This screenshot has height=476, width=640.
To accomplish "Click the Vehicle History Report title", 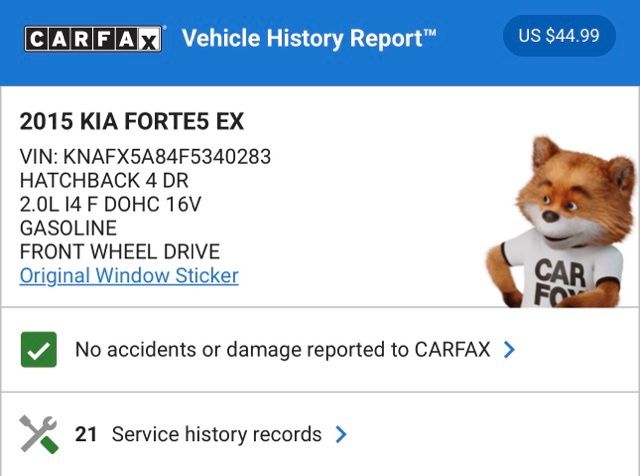I will (309, 38).
